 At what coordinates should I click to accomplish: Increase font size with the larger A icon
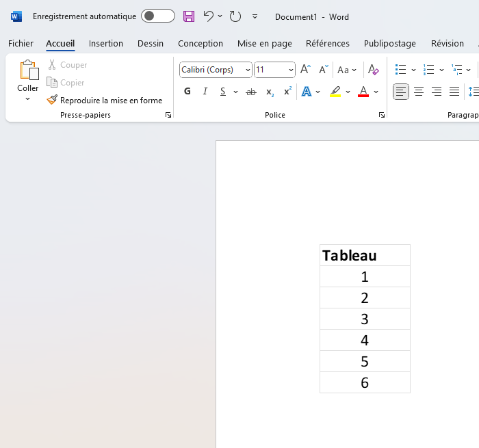(x=305, y=70)
